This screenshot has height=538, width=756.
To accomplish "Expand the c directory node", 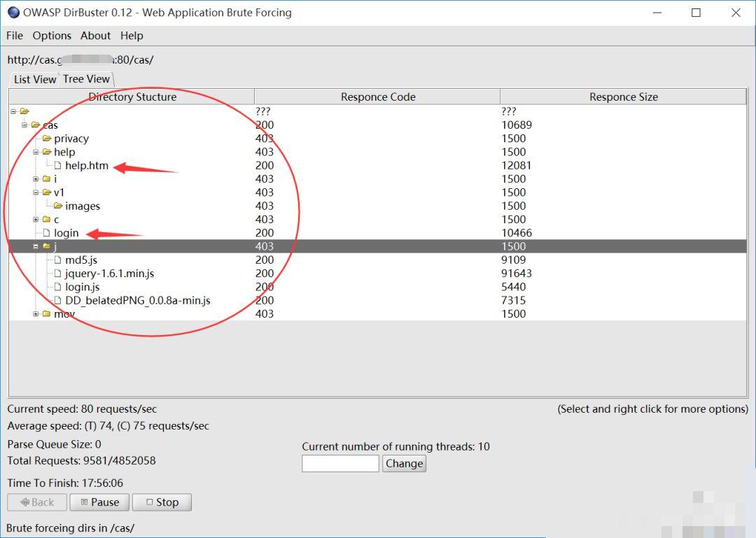I will pyautogui.click(x=36, y=220).
